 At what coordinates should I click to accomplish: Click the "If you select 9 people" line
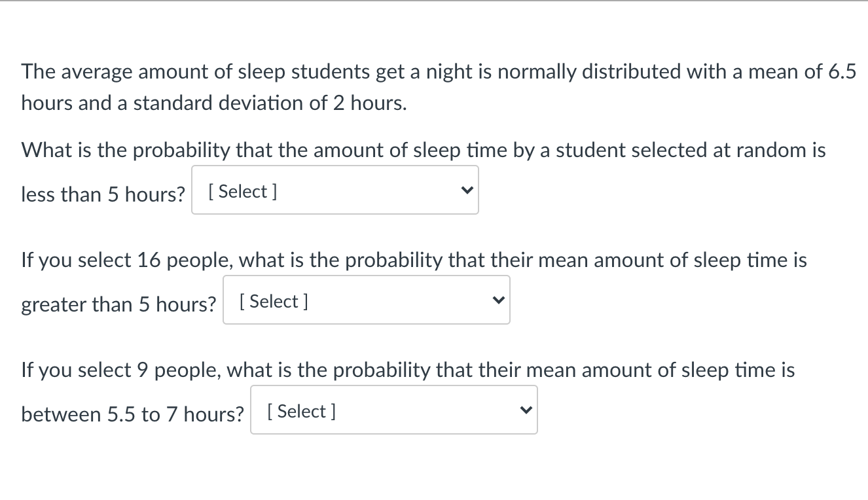pyautogui.click(x=408, y=370)
